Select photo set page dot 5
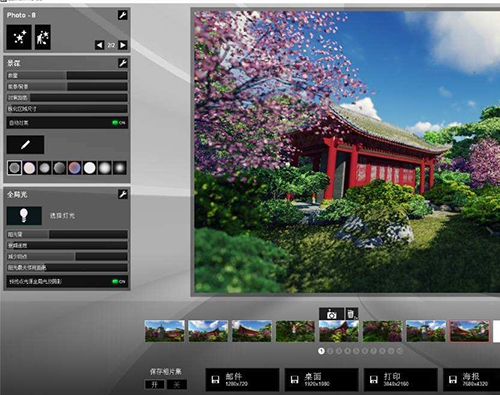 356,351
